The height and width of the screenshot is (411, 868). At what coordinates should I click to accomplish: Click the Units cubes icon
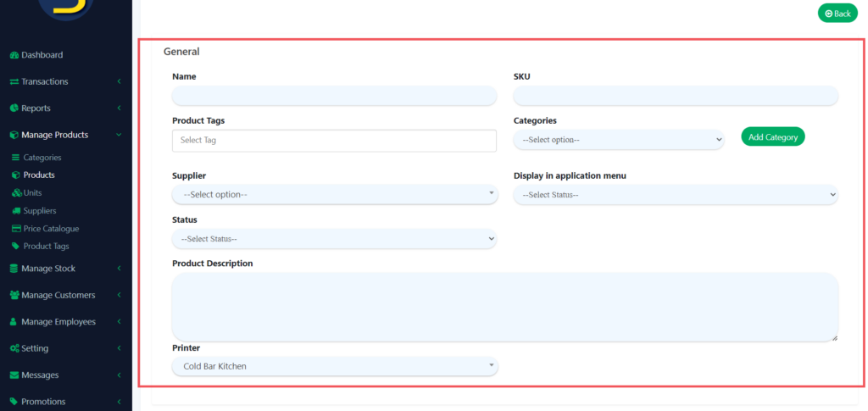pos(16,193)
